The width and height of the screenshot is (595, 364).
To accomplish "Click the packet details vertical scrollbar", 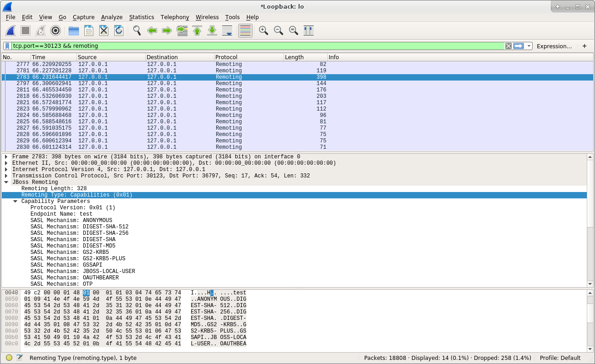I will click(x=590, y=220).
